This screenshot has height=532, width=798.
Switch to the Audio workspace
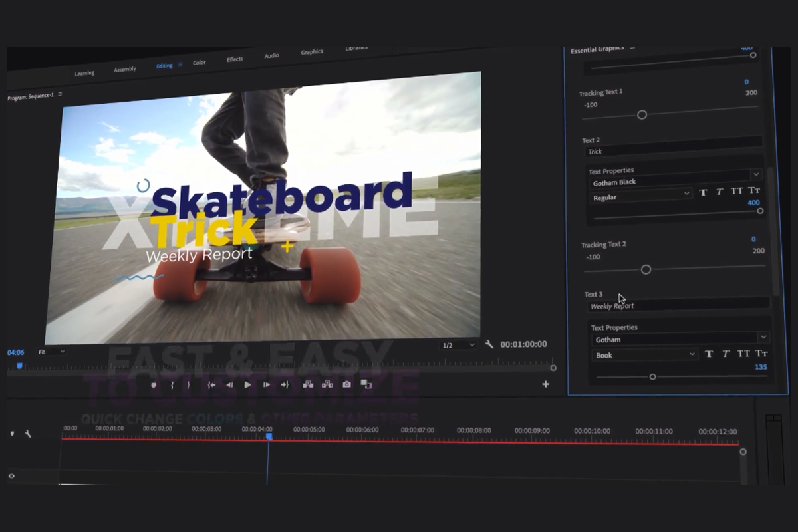tap(271, 56)
